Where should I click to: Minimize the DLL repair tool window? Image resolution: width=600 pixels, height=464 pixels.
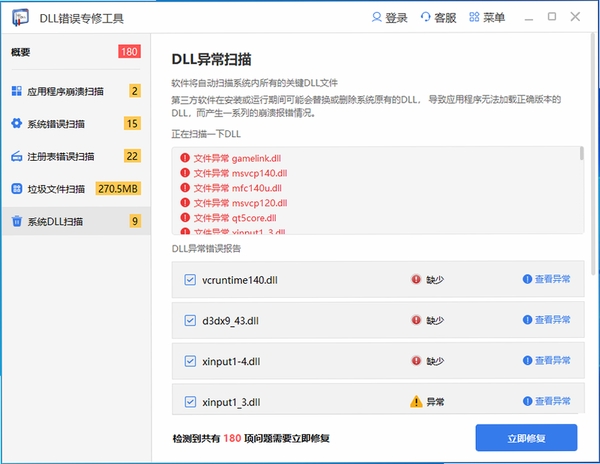[529, 18]
